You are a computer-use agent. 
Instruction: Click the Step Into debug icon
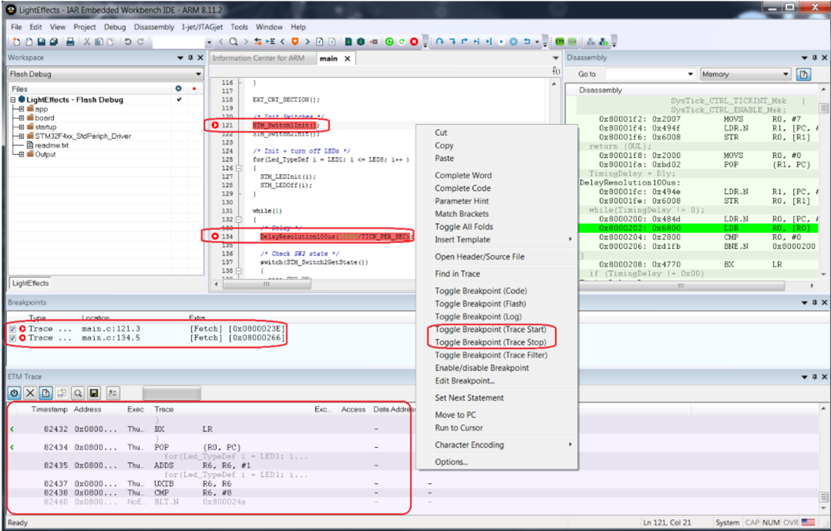point(453,41)
